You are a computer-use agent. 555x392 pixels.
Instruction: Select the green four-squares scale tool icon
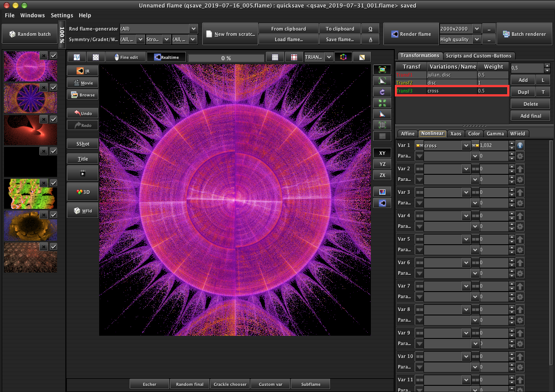tap(382, 103)
